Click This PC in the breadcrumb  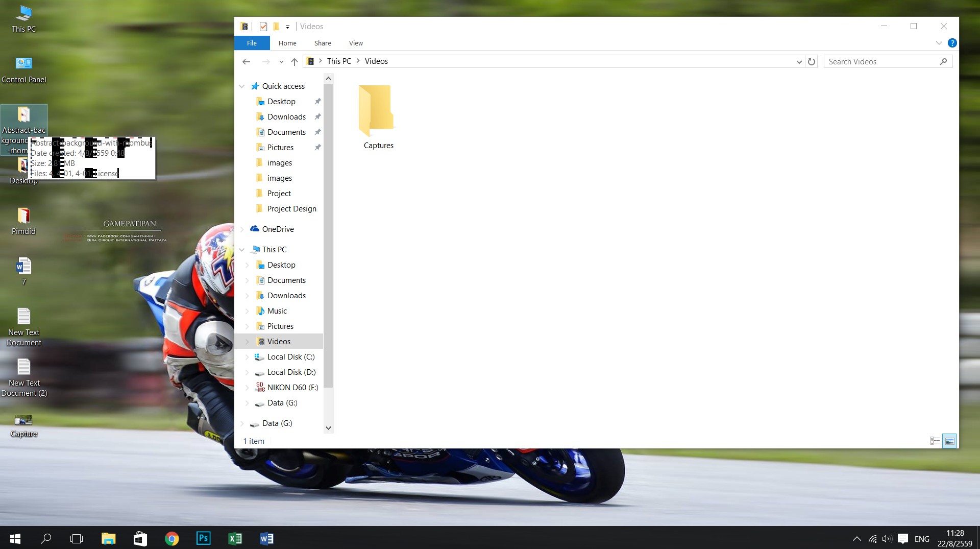339,61
